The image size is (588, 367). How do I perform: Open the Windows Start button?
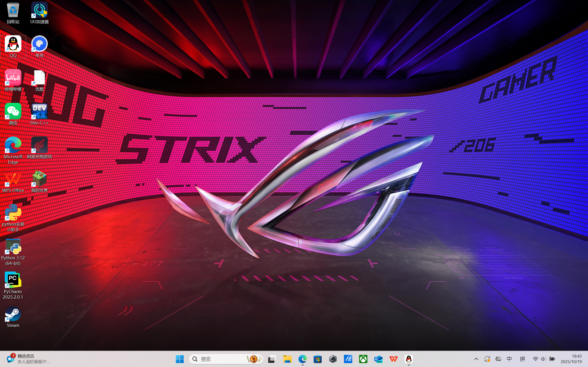pyautogui.click(x=179, y=359)
